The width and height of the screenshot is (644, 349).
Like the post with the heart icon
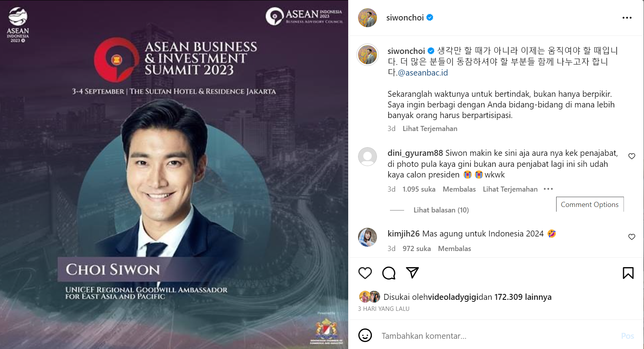(x=365, y=273)
